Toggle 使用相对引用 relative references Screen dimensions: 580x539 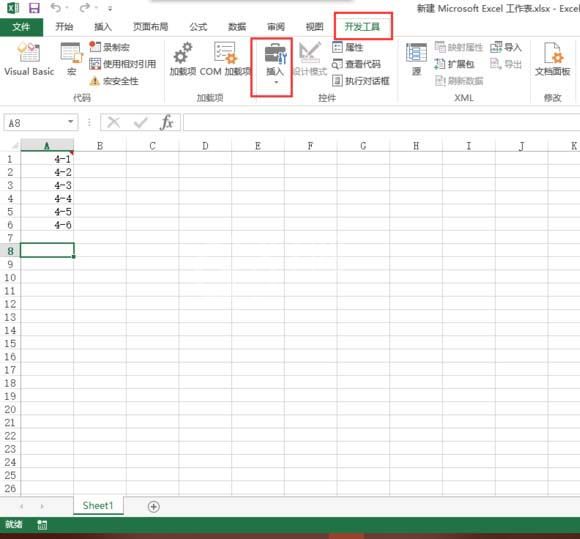122,64
